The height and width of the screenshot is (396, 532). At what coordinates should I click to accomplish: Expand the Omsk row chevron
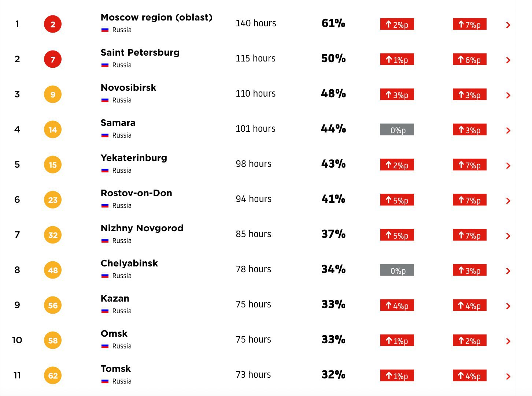(508, 341)
